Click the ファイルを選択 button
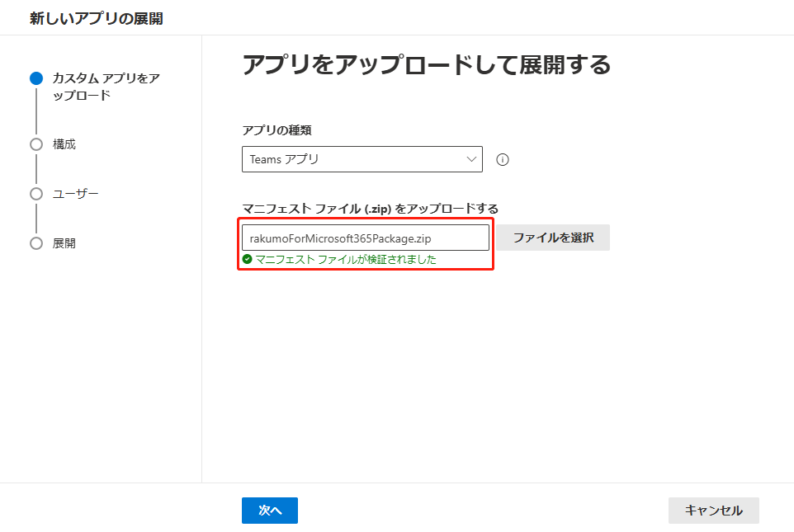Image resolution: width=794 pixels, height=532 pixels. click(x=553, y=238)
